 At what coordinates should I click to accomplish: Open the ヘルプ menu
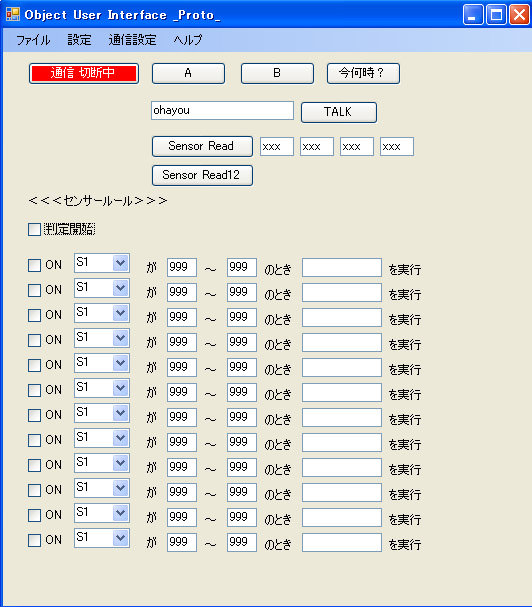point(188,40)
